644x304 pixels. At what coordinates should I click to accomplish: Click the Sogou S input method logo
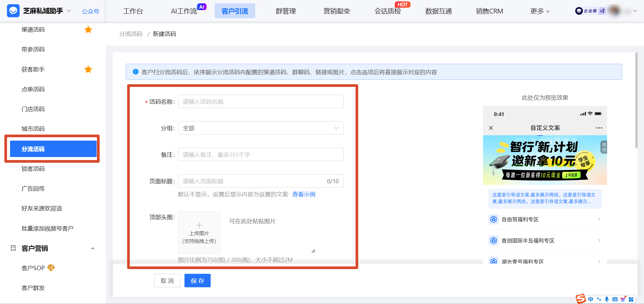pos(581,299)
